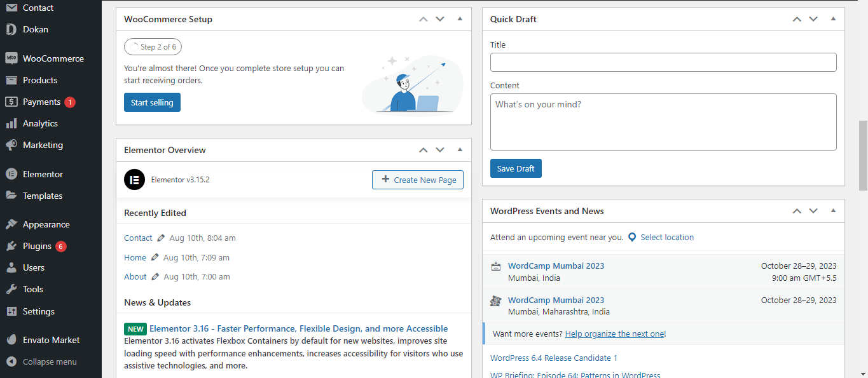Screen dimensions: 868x378
Task: Click the WooCommerce logo icon in sidebar
Action: [x=11, y=58]
